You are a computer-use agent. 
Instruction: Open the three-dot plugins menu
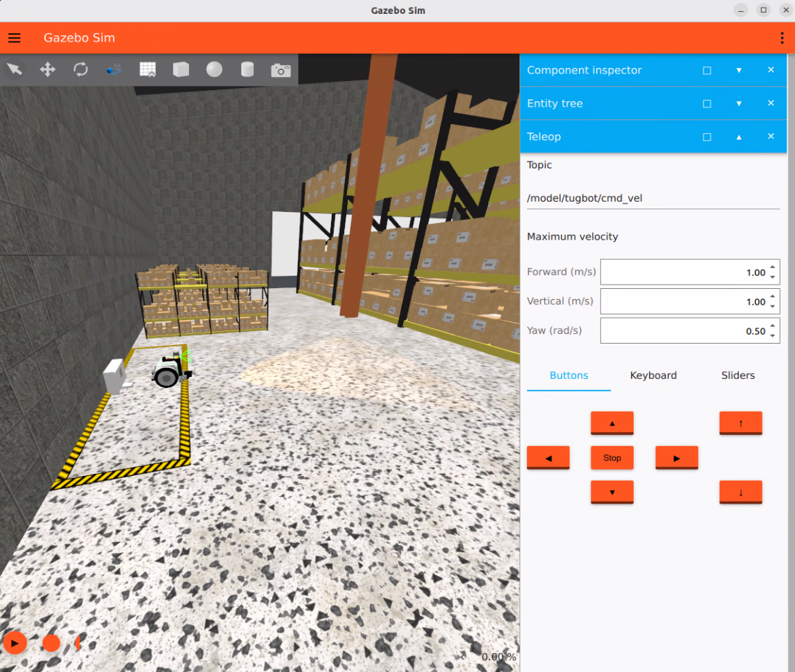[782, 38]
